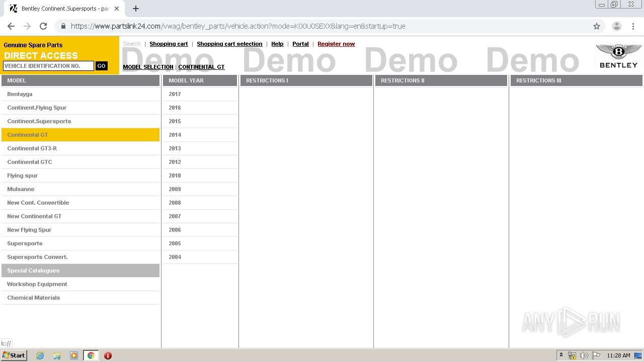
Task: Choose model year 2009
Action: pyautogui.click(x=200, y=189)
